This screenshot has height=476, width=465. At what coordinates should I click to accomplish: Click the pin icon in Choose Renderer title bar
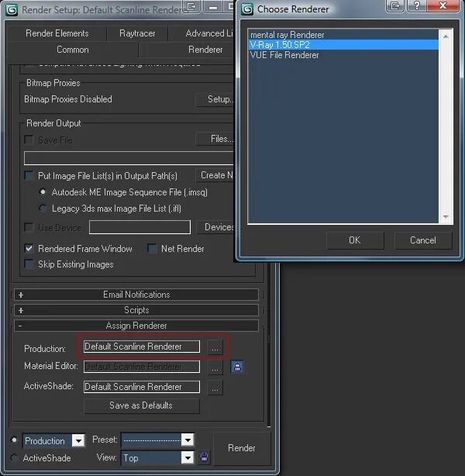coord(394,5)
